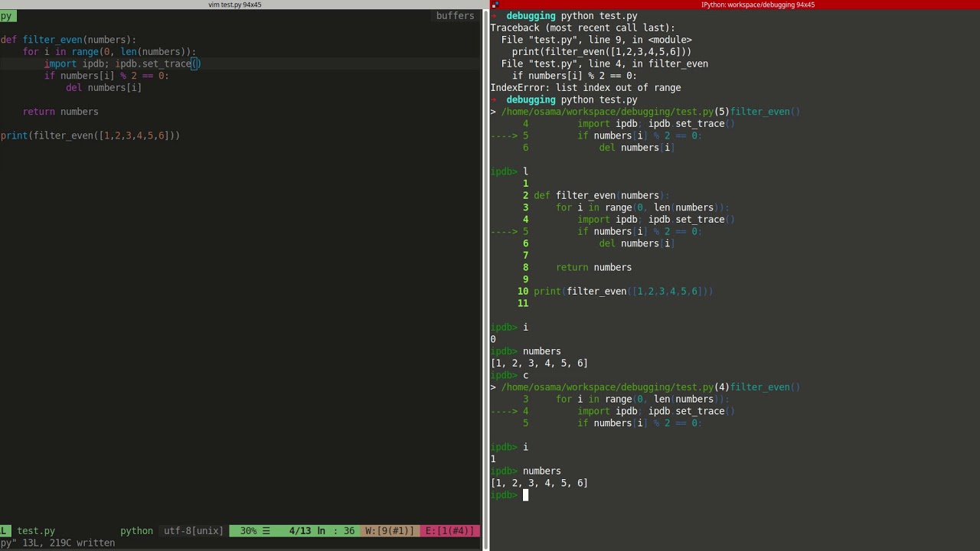The width and height of the screenshot is (980, 551).
Task: Click the ipdb prompt cursor at bottom
Action: coord(525,495)
